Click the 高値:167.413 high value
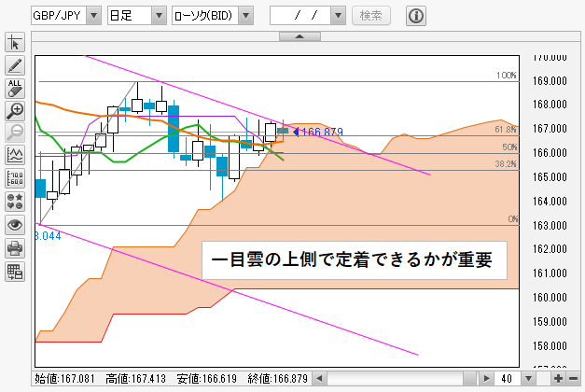This screenshot has width=585, height=392. click(x=136, y=379)
